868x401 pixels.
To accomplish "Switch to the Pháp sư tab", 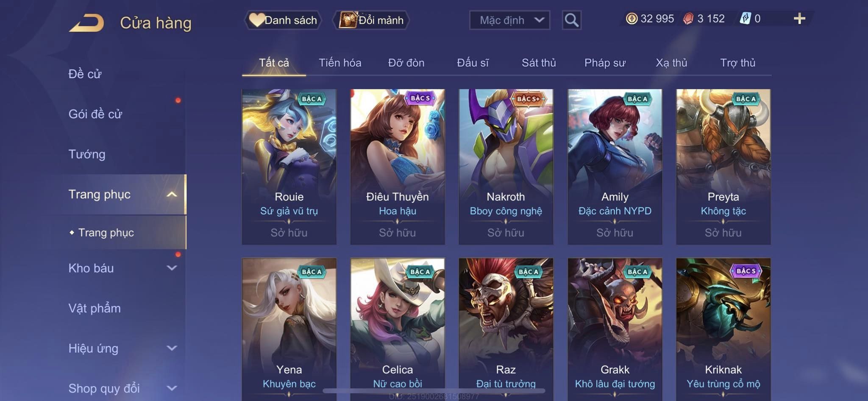I will click(x=605, y=63).
